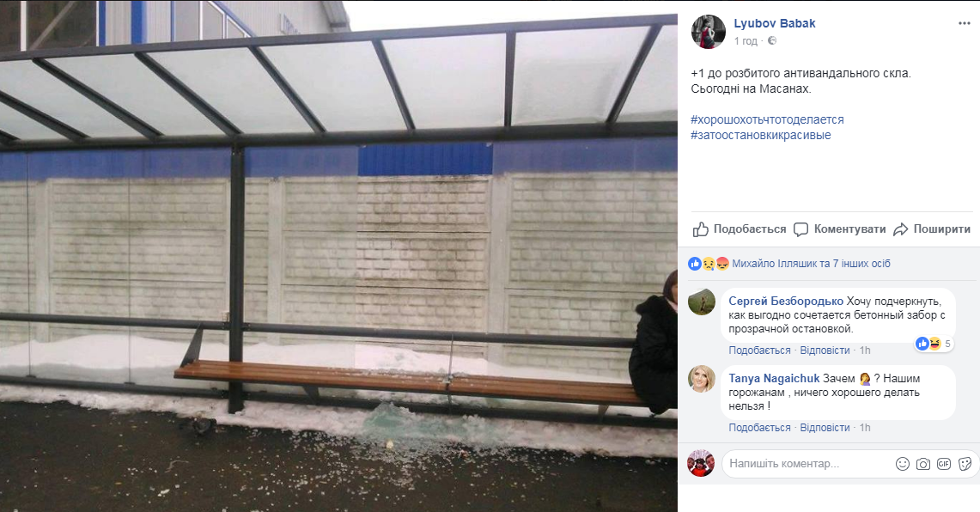Open Сергей Безбородько's profile avatar
The image size is (980, 512).
(x=701, y=302)
